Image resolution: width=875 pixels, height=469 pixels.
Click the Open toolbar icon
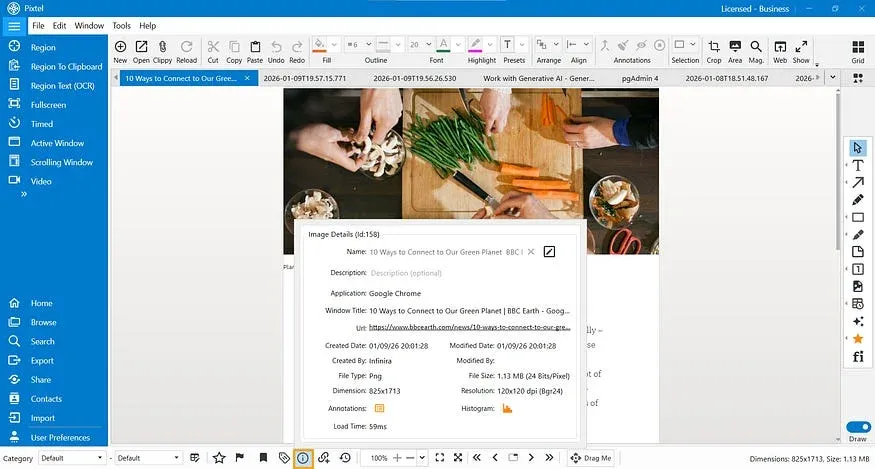(141, 46)
